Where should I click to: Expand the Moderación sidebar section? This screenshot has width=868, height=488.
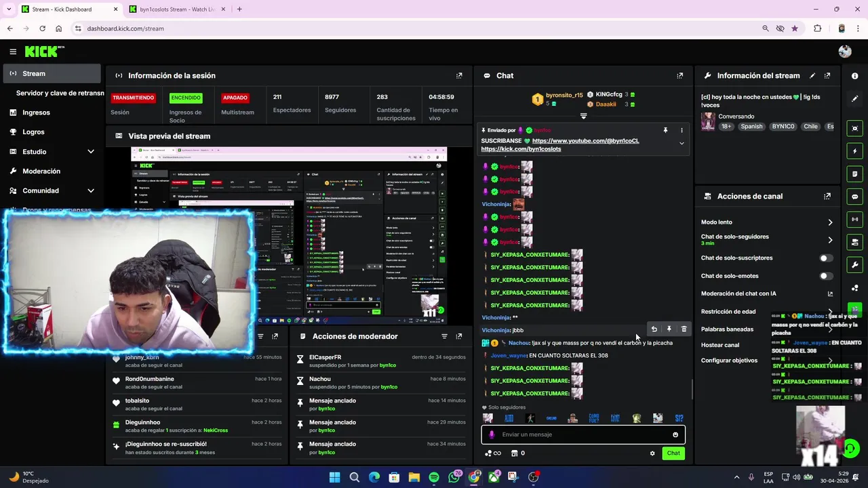coord(52,171)
